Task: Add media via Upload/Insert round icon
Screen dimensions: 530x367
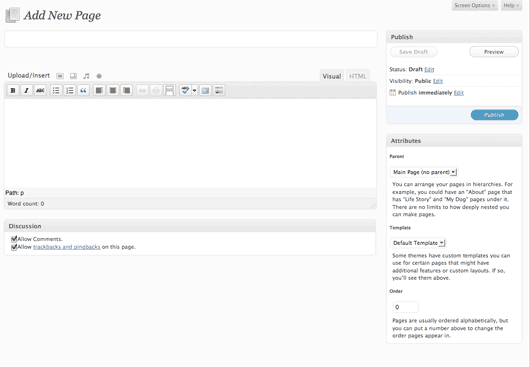Action: coord(99,76)
